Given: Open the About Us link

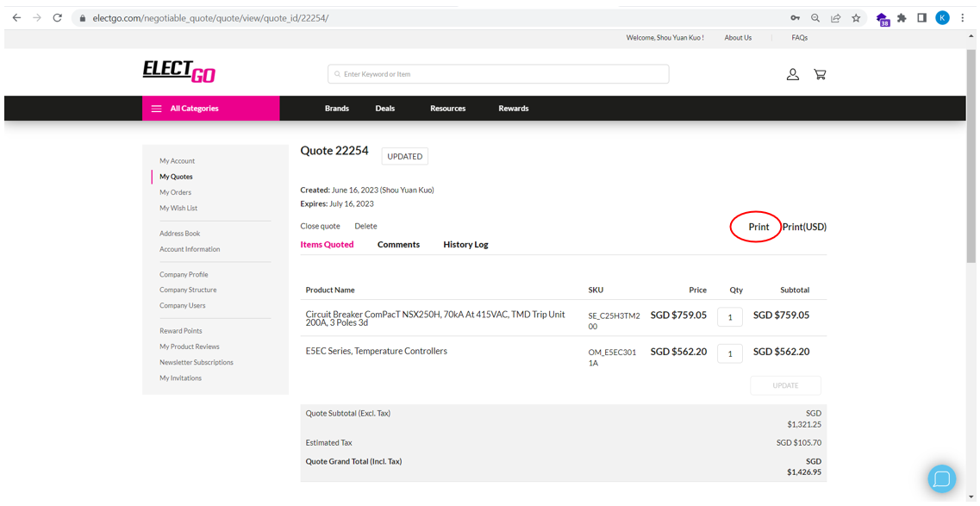Looking at the screenshot, I should 738,37.
